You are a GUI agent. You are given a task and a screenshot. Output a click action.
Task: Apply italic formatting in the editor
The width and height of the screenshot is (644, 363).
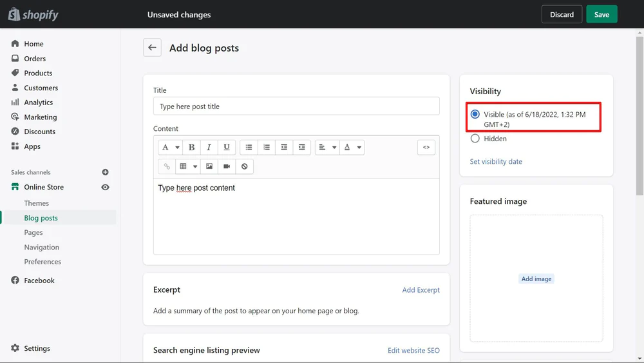click(x=209, y=148)
